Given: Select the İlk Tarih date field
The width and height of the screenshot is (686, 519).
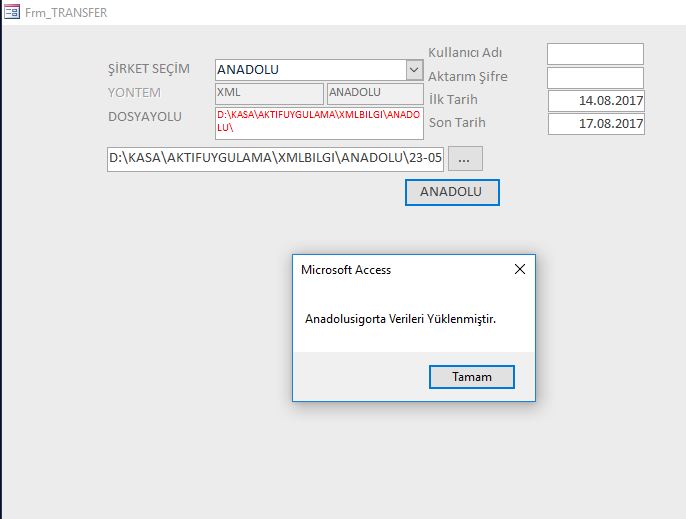Looking at the screenshot, I should coord(596,101).
